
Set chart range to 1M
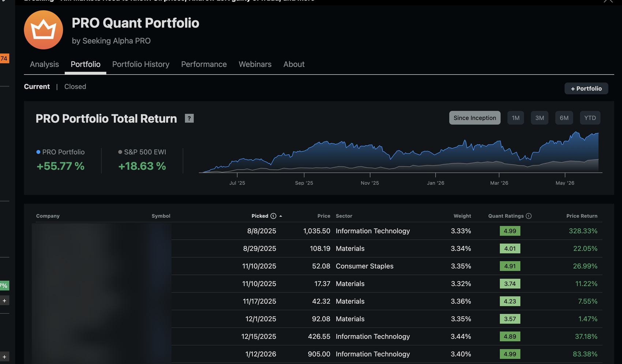point(516,118)
